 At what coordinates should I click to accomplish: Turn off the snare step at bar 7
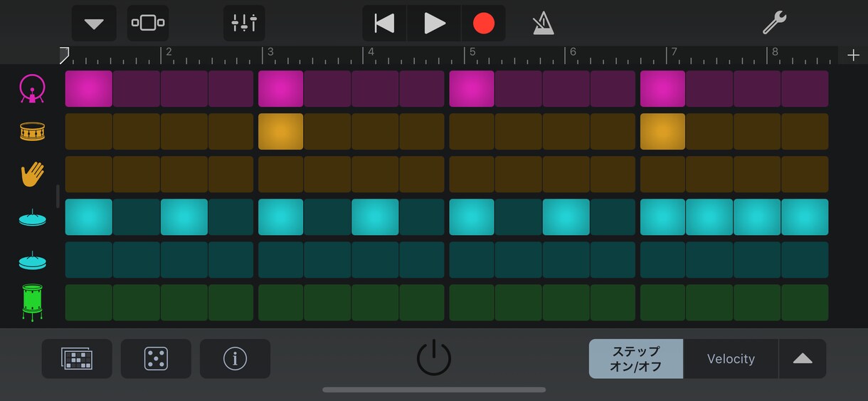point(662,131)
